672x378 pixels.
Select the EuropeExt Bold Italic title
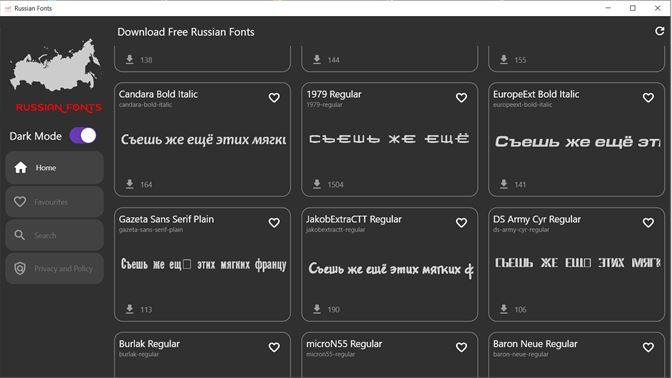pyautogui.click(x=536, y=94)
